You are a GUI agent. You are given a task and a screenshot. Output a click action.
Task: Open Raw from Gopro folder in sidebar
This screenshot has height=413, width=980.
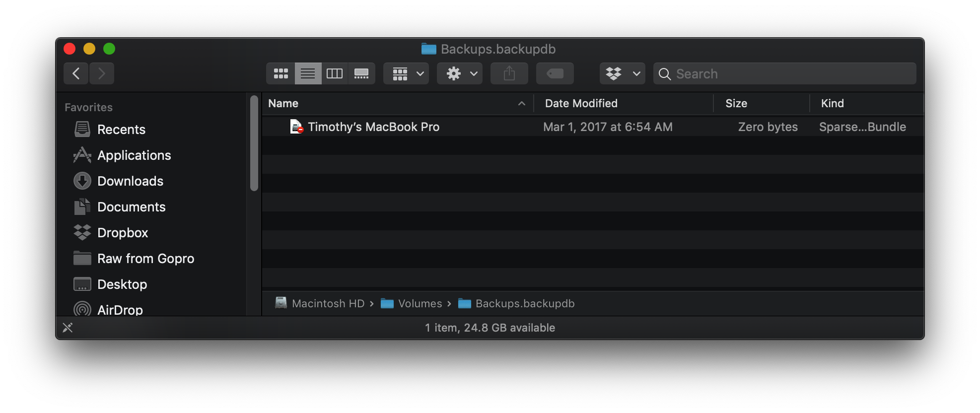click(151, 259)
